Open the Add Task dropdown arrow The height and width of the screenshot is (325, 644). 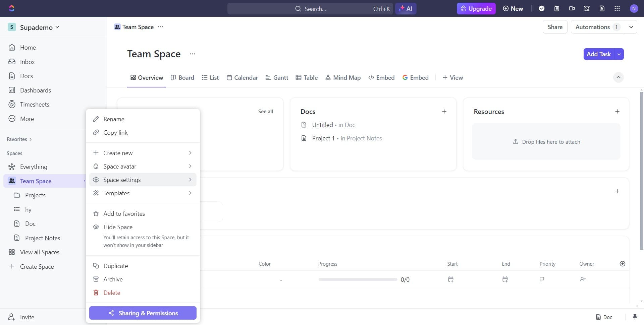(619, 54)
